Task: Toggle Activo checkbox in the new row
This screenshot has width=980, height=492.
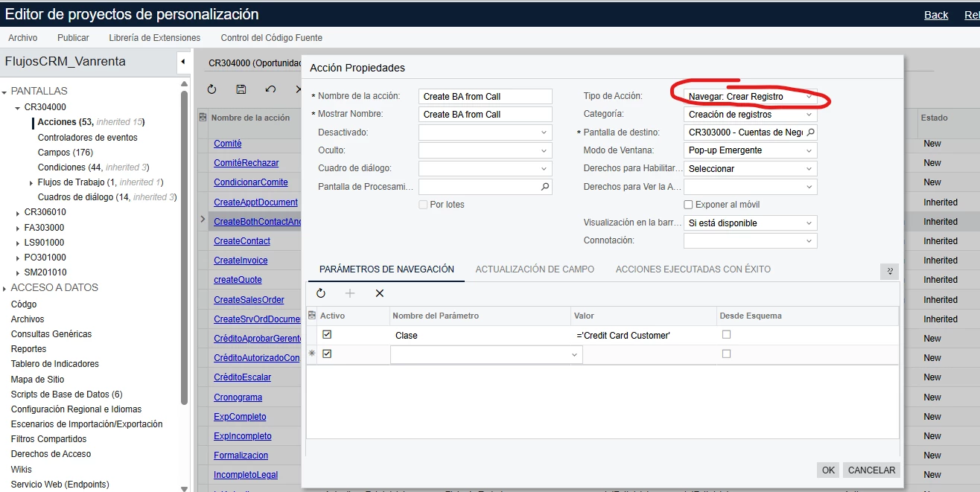Action: coord(327,354)
